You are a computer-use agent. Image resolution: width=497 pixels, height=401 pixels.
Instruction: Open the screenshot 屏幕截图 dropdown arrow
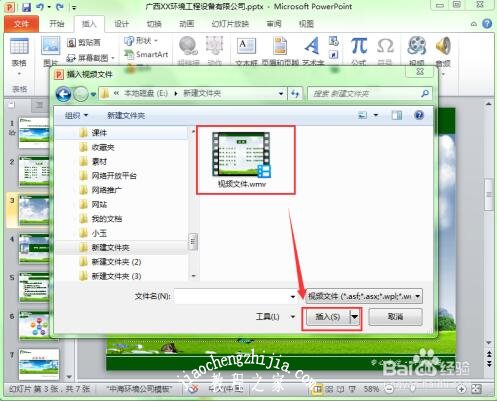coord(113,58)
